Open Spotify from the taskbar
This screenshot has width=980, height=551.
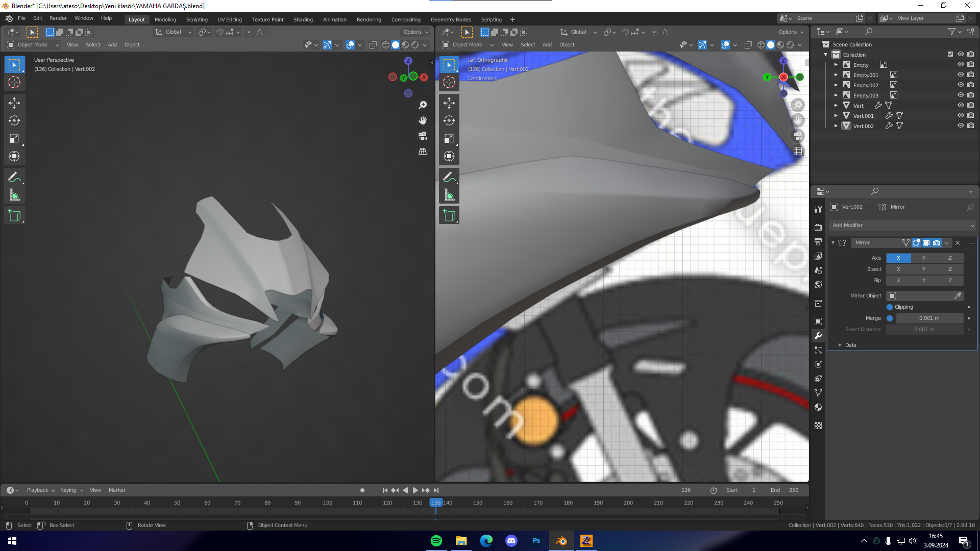click(436, 541)
